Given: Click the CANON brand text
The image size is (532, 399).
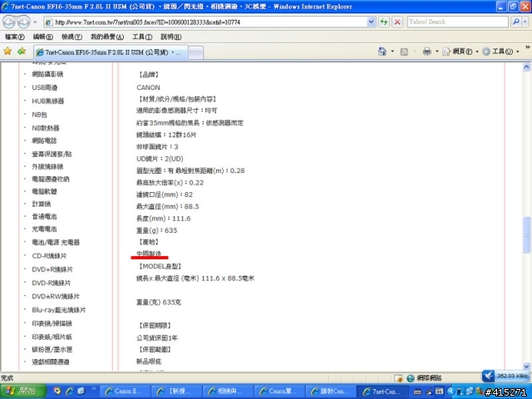Looking at the screenshot, I should click(148, 87).
